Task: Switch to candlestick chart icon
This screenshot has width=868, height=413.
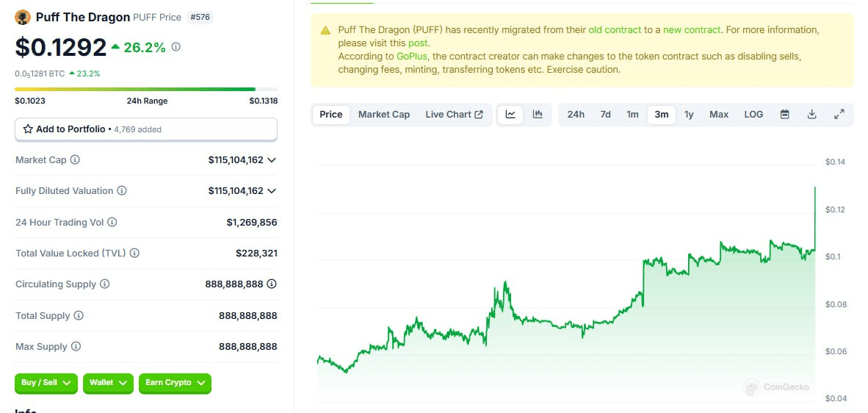Action: (x=538, y=115)
